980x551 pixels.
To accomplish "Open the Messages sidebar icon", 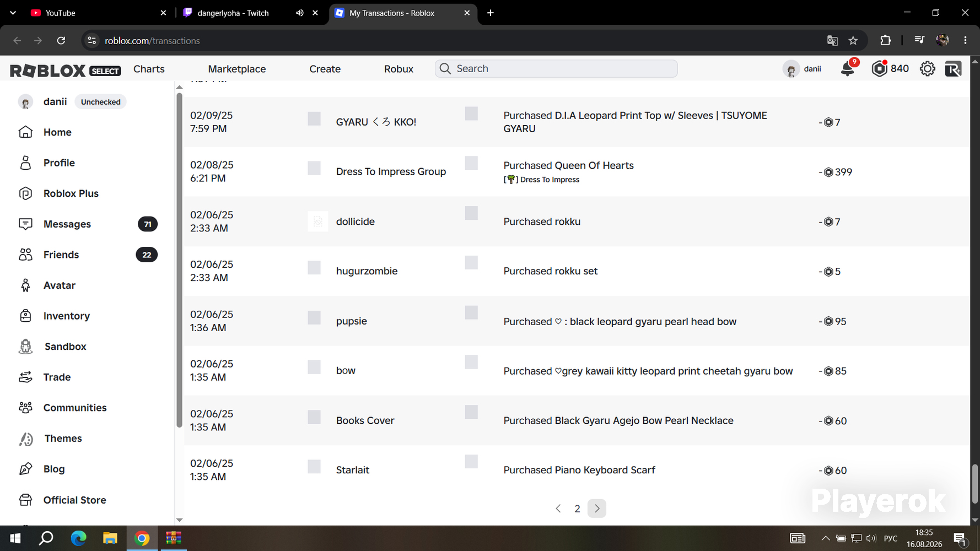I will pyautogui.click(x=25, y=224).
